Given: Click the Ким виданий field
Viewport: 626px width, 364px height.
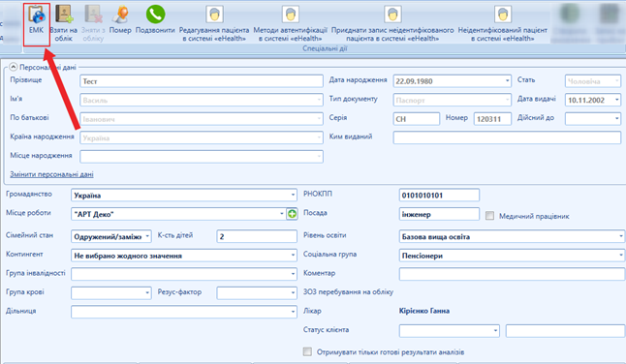Looking at the screenshot, I should pyautogui.click(x=507, y=137).
